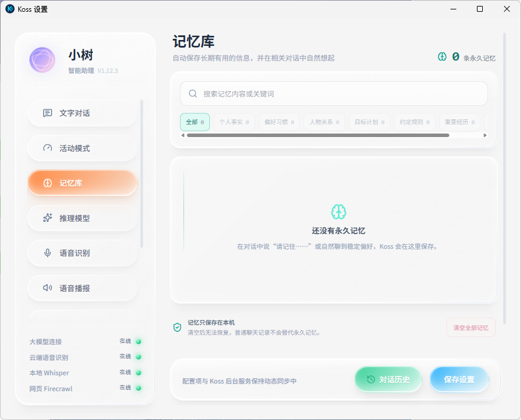Click left arrow of category scrollbar
The height and width of the screenshot is (420, 521).
pos(183,135)
